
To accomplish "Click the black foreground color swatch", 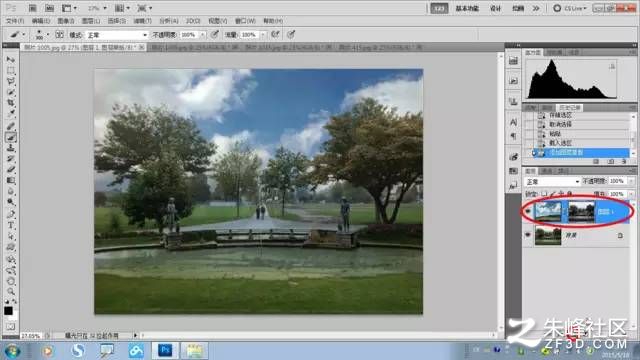I will click(8, 311).
